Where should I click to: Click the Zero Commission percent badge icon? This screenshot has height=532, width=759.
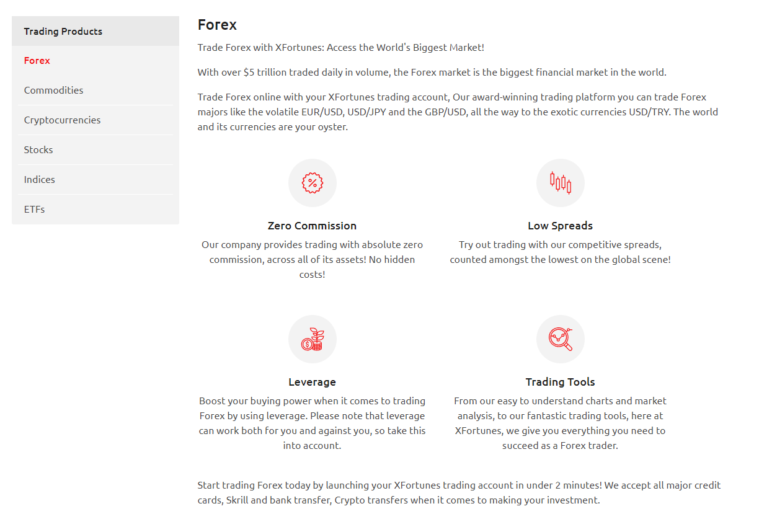click(x=313, y=183)
